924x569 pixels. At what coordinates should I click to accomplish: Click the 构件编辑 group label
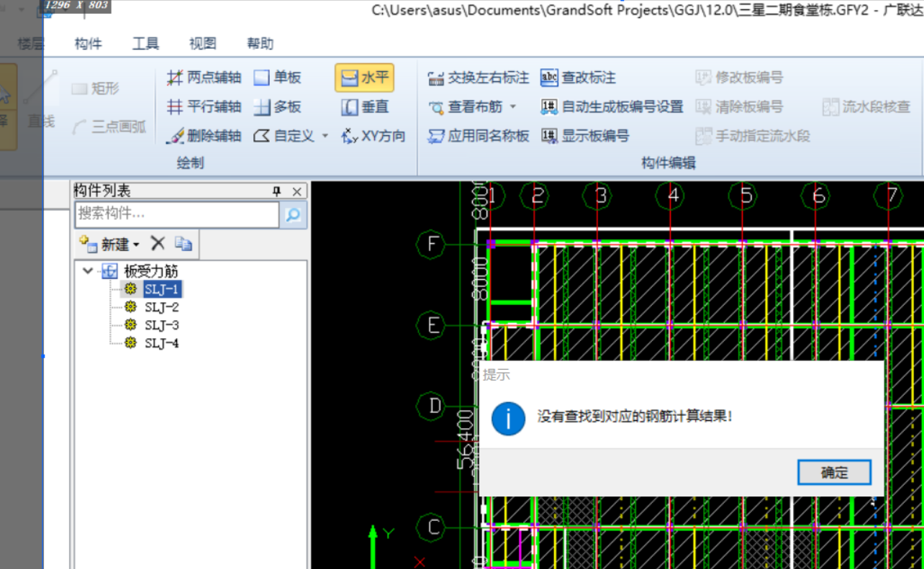point(669,163)
